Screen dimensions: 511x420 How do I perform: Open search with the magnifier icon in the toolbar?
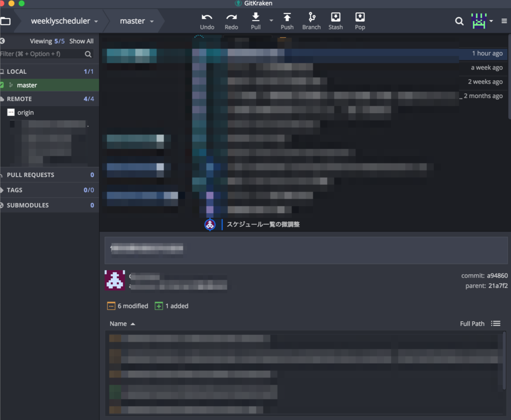(x=459, y=21)
